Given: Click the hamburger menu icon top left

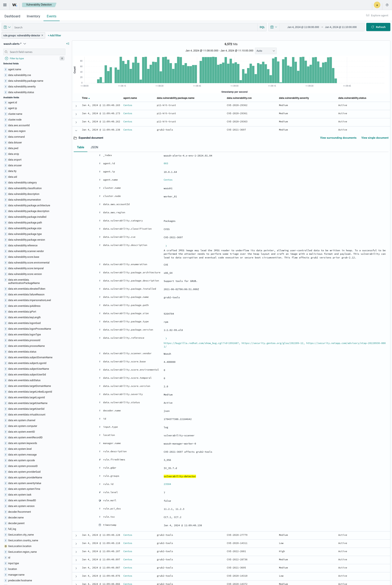Looking at the screenshot, I should click(5, 5).
